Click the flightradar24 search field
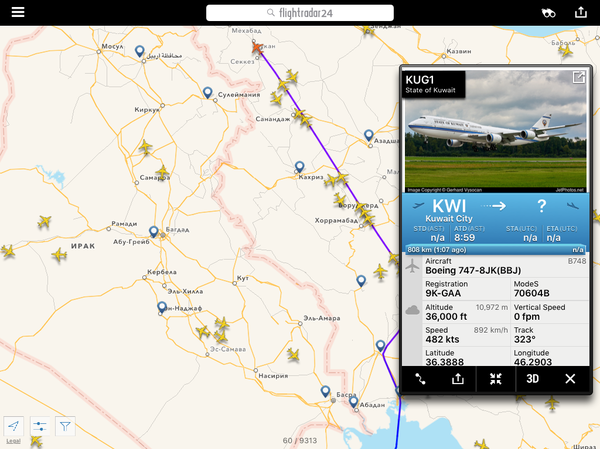The height and width of the screenshot is (449, 600). click(x=300, y=13)
